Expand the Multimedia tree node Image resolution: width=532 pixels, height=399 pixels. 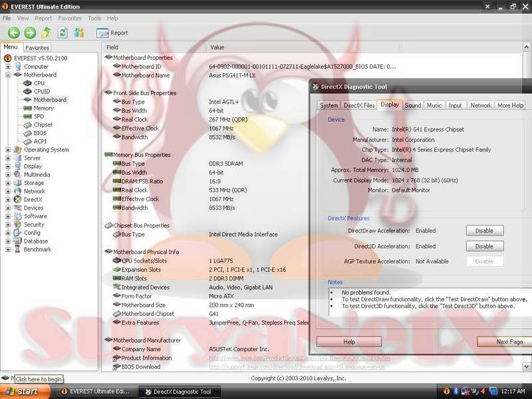(8, 175)
